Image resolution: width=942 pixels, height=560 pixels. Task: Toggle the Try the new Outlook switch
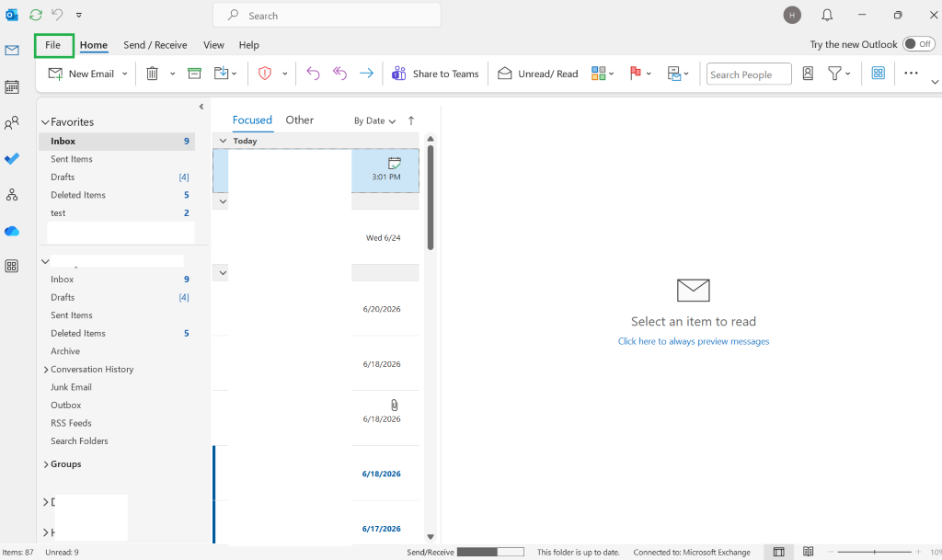(919, 44)
